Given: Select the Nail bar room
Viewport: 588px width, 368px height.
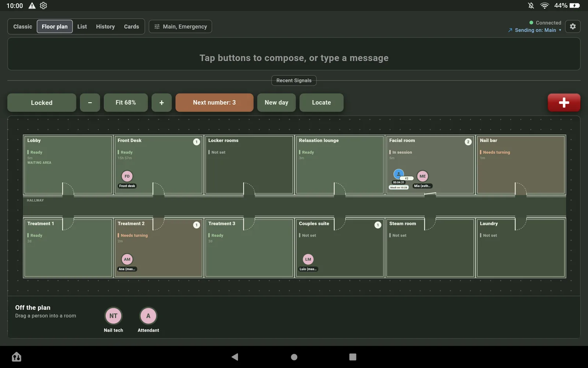Looking at the screenshot, I should pos(521,165).
